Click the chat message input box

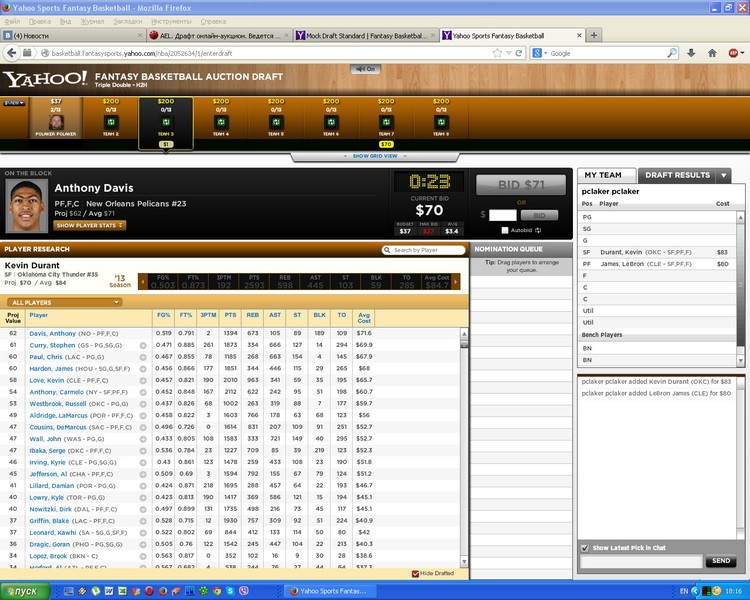point(641,561)
